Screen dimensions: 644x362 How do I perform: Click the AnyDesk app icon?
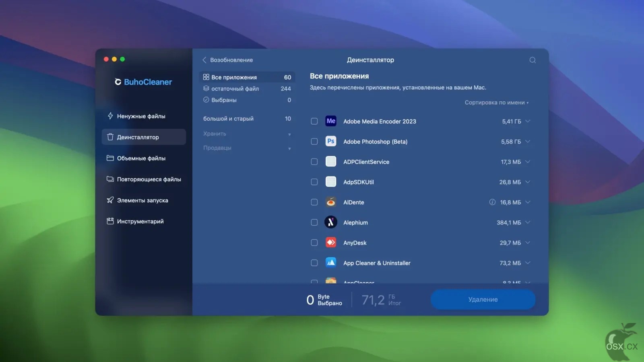pos(331,243)
